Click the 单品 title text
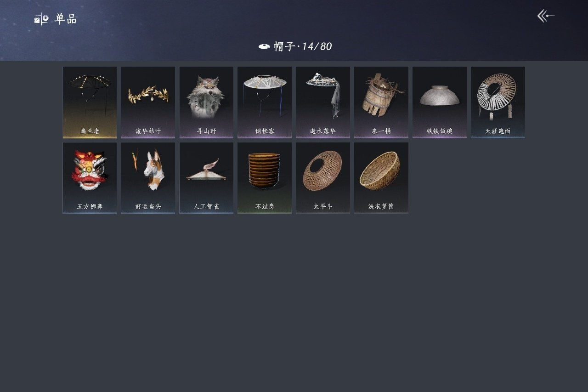This screenshot has height=392, width=588. (x=66, y=19)
